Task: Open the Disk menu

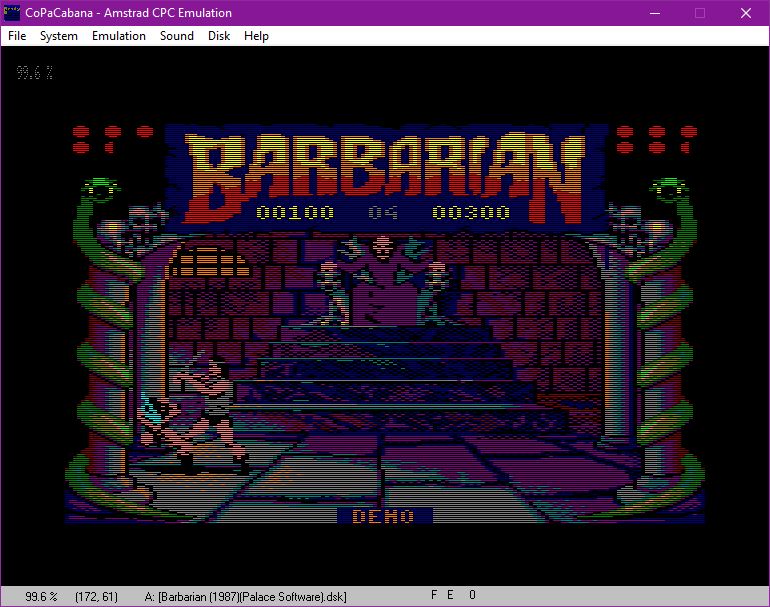Action: 219,36
